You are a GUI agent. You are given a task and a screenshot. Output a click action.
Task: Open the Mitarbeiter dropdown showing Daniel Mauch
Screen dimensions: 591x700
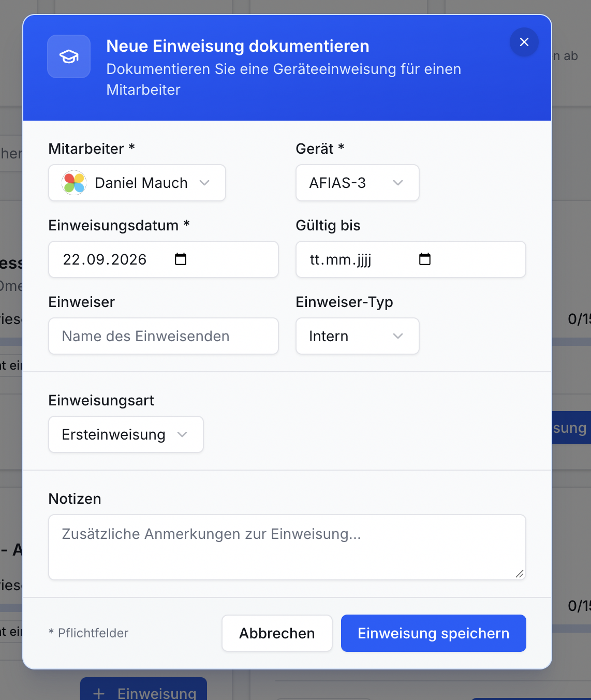click(x=137, y=183)
